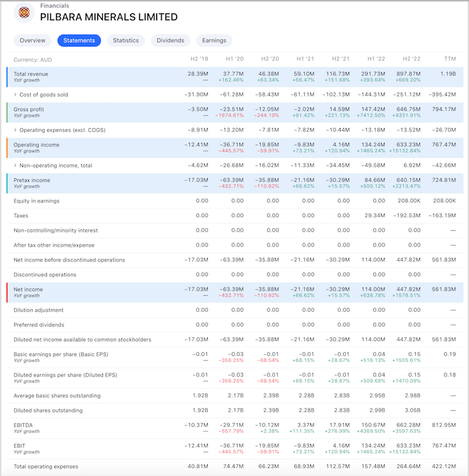Expand Operating expenses (excl. COGS) row
The width and height of the screenshot is (469, 476).
[15, 130]
